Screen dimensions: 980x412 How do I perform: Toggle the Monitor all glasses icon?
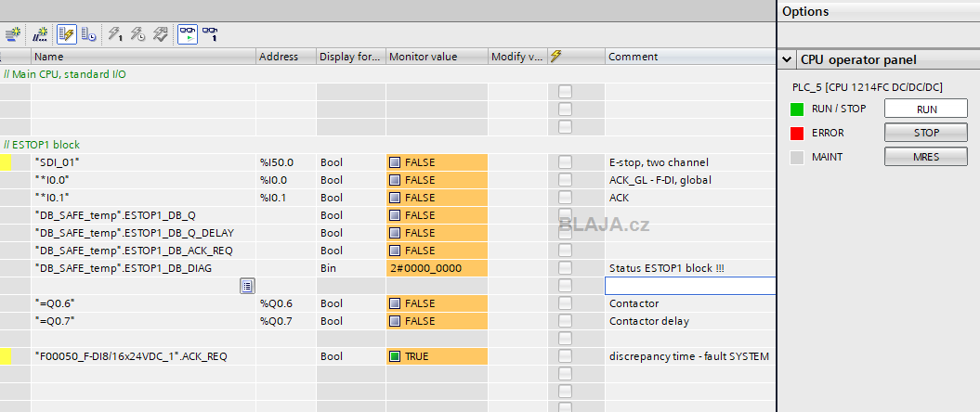[x=188, y=34]
